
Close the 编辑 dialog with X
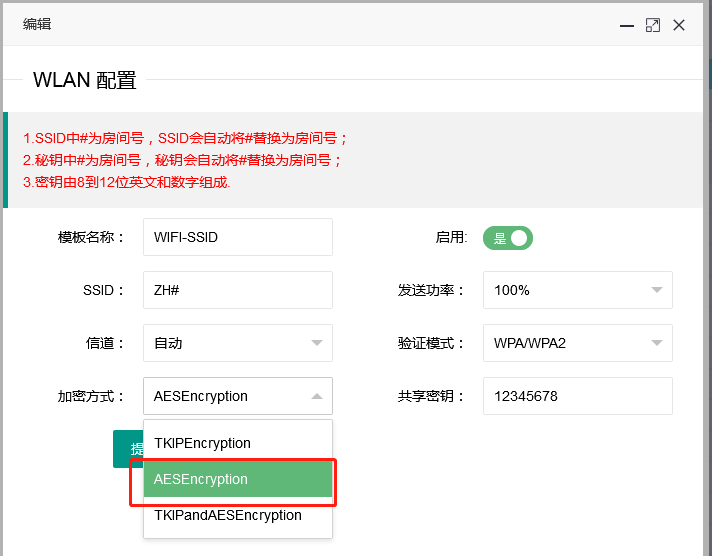tap(679, 25)
